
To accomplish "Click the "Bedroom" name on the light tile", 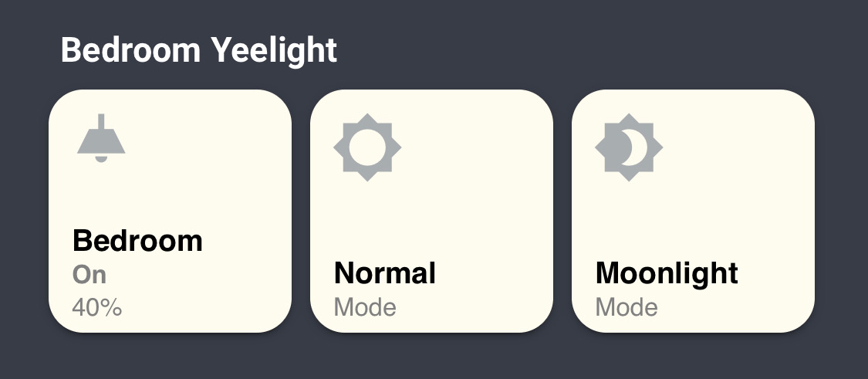I will (x=137, y=242).
